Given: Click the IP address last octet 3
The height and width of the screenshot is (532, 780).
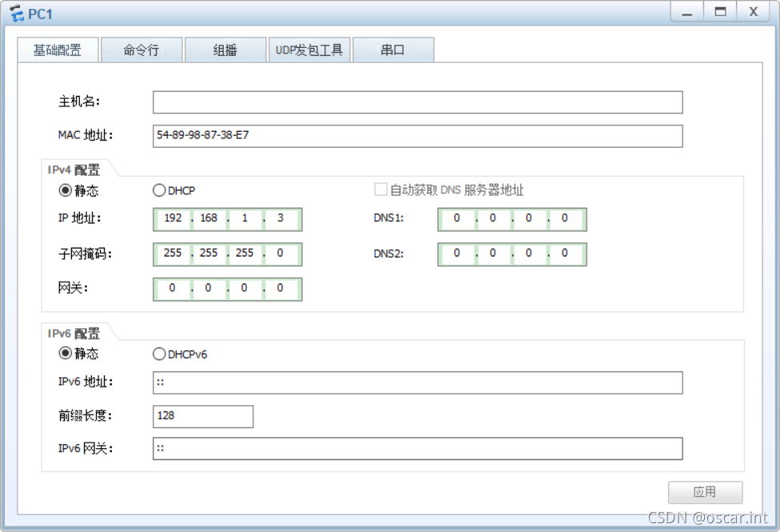Looking at the screenshot, I should pos(281,219).
